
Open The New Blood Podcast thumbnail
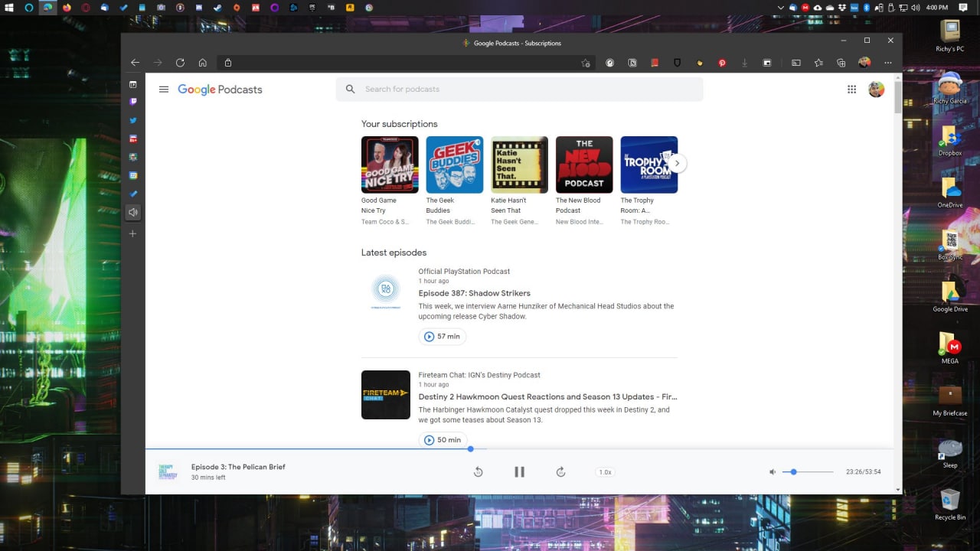tap(584, 165)
